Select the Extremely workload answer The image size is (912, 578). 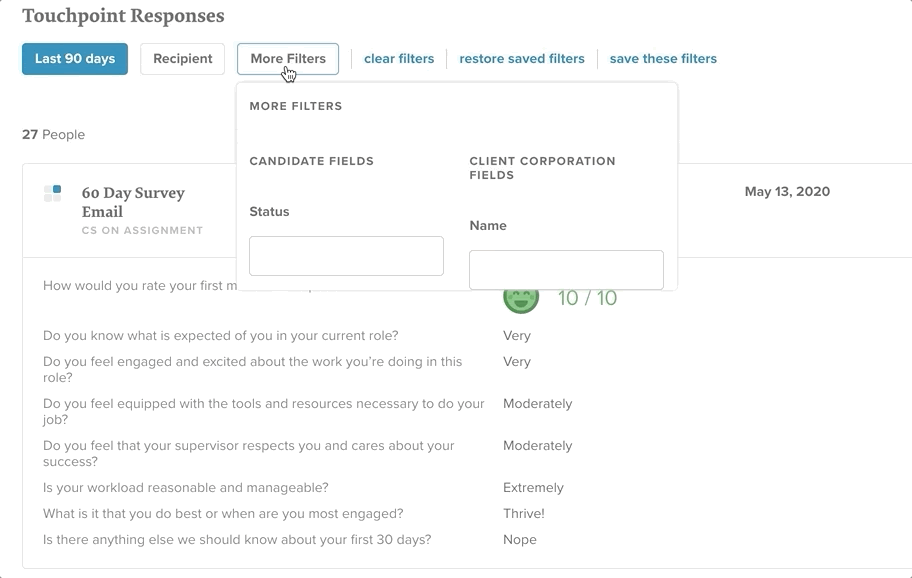tap(533, 487)
